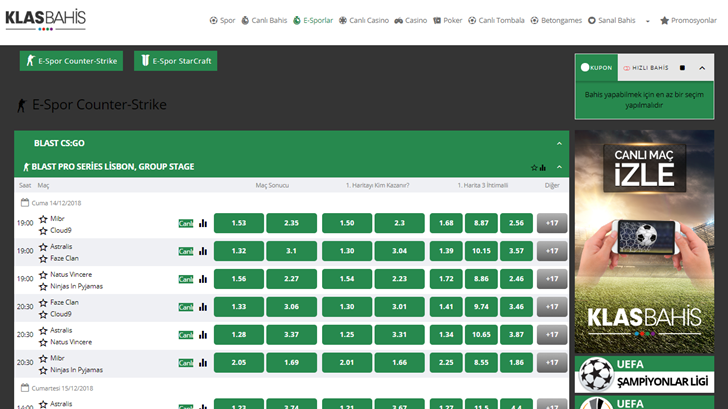Expand +17 markets for Natus Vincere vs Ninjas In Pyjamas

[552, 279]
